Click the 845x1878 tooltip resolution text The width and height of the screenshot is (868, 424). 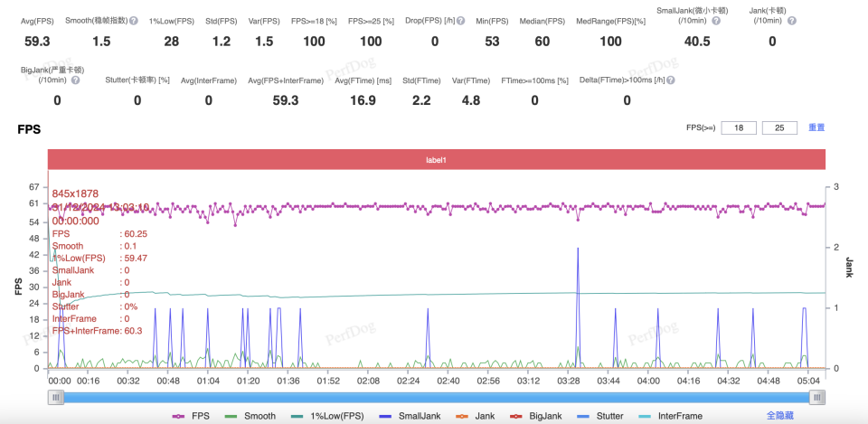(x=75, y=193)
